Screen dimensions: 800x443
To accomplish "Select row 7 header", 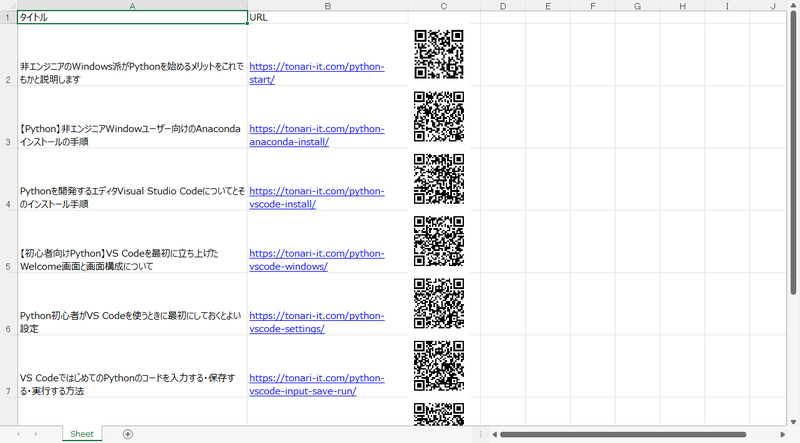I will click(x=8, y=366).
